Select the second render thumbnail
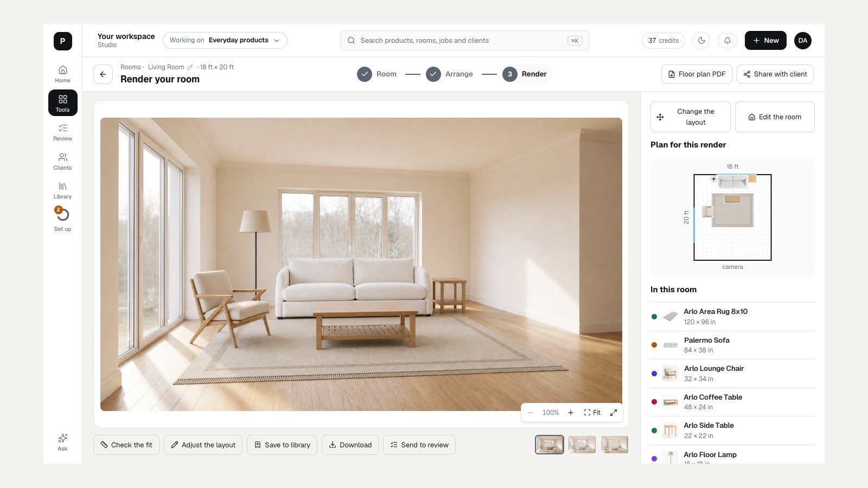The height and width of the screenshot is (488, 868). point(582,445)
